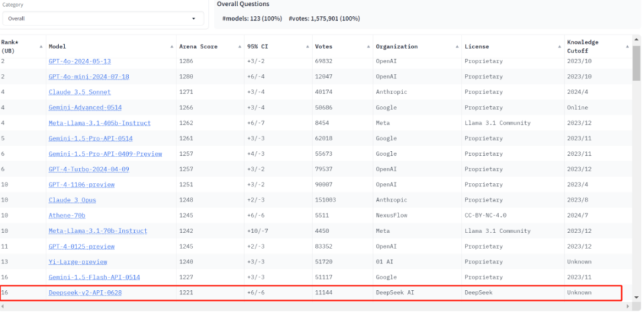The width and height of the screenshot is (644, 313).
Task: Click the #votes: 1,575,901 (100%) text
Action: (x=324, y=19)
